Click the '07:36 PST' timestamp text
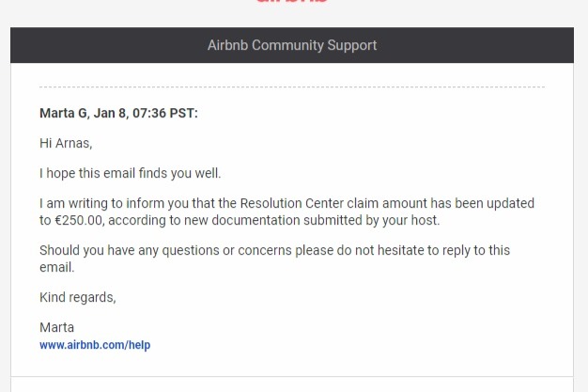This screenshot has height=392, width=588. coord(165,113)
